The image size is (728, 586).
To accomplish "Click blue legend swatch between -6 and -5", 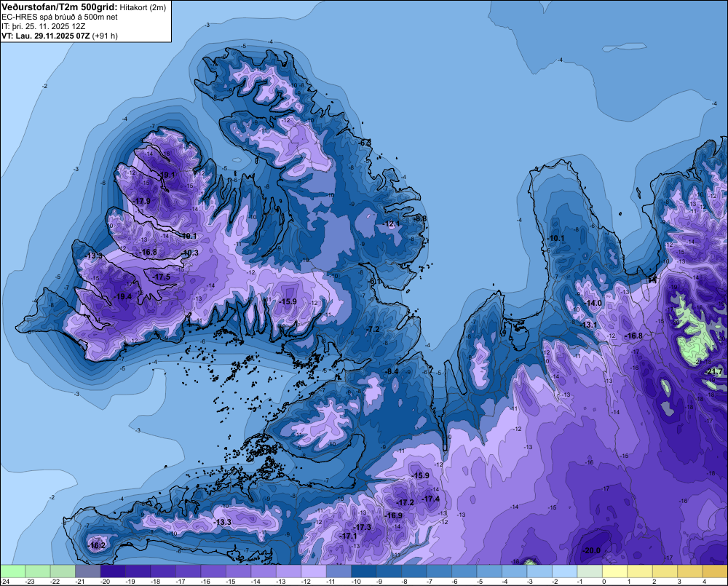I will click(x=464, y=571).
